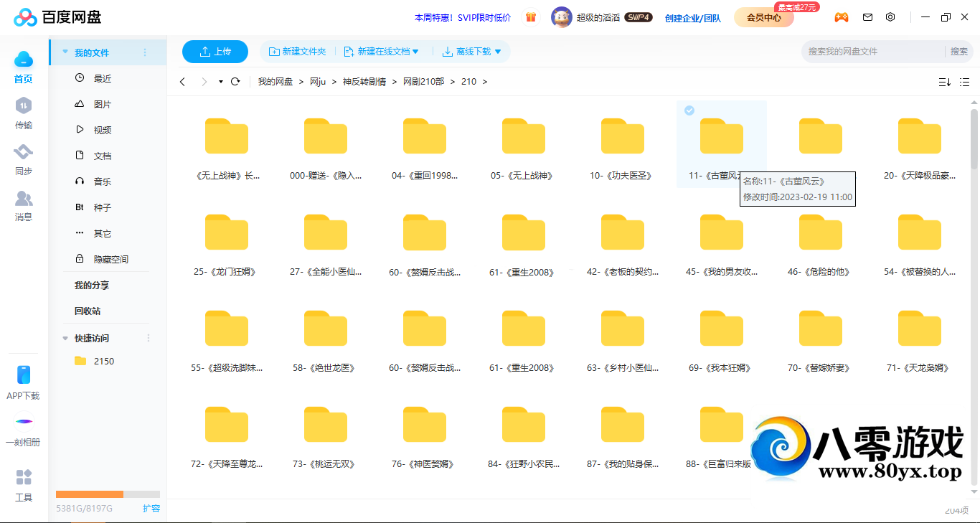The image size is (980, 523).
Task: Select folder 73-《桃运无双》
Action: pos(325,435)
